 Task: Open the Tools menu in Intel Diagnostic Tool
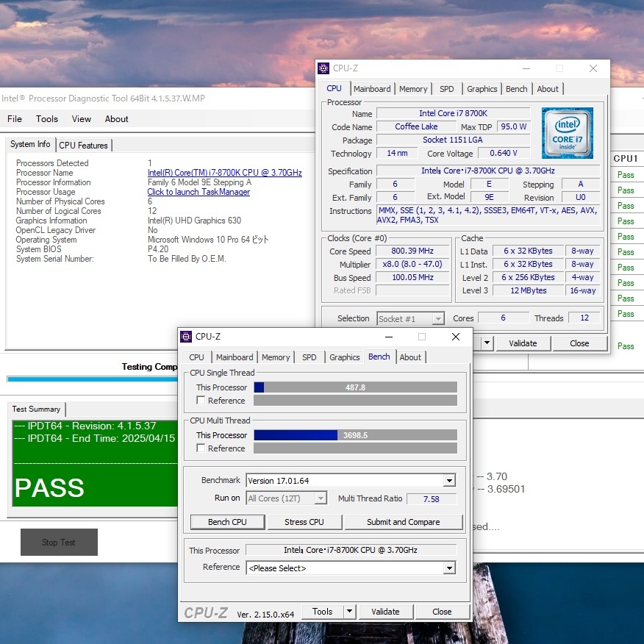[x=47, y=118]
